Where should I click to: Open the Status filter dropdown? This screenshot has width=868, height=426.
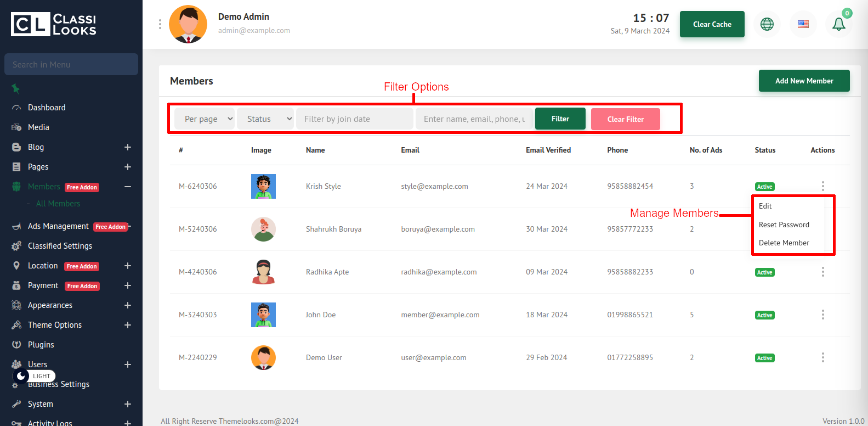(x=265, y=119)
